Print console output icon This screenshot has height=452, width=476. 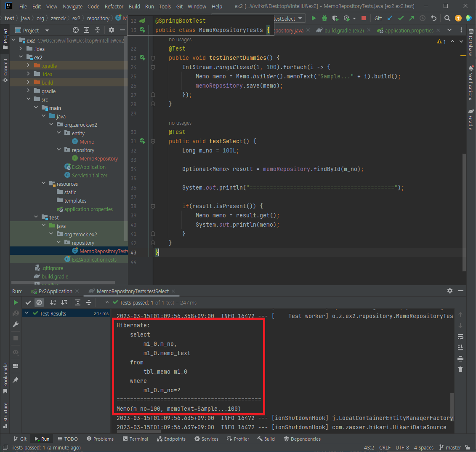pos(460,359)
